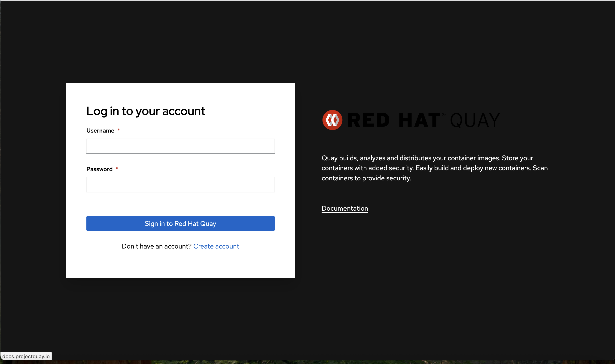Focus the Password input field
The height and width of the screenshot is (364, 615).
tap(180, 185)
